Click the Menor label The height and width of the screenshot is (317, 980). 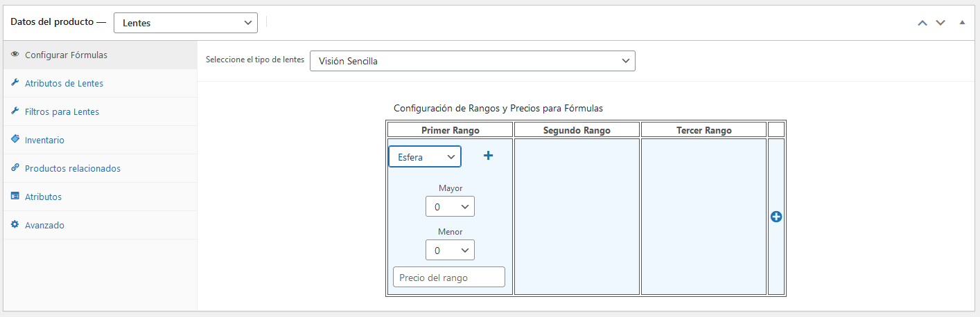point(450,232)
